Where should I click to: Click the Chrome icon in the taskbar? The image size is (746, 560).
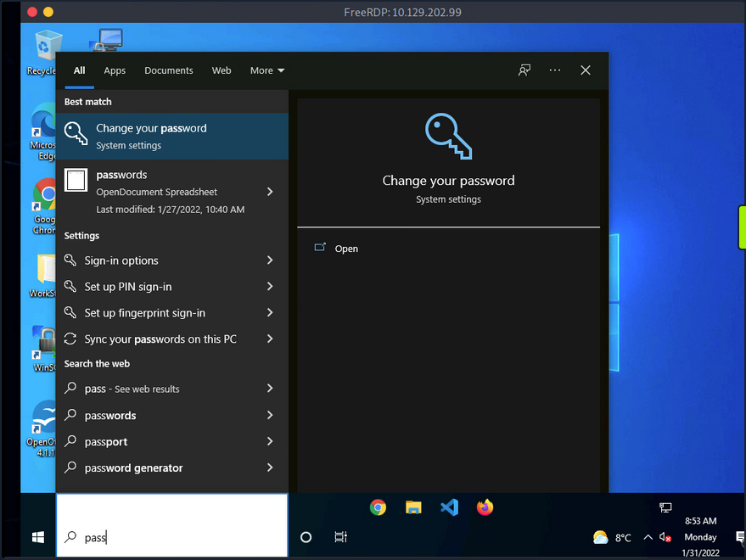(379, 507)
